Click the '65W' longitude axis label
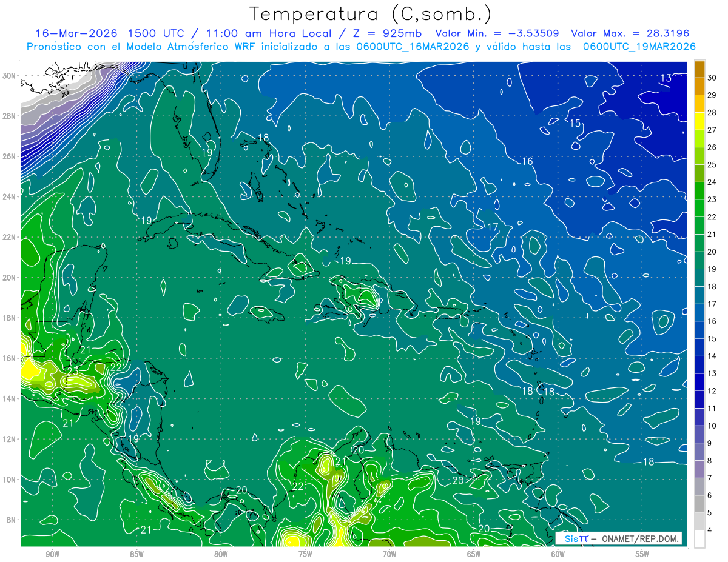Viewport: 728px width, 562px height. click(474, 554)
